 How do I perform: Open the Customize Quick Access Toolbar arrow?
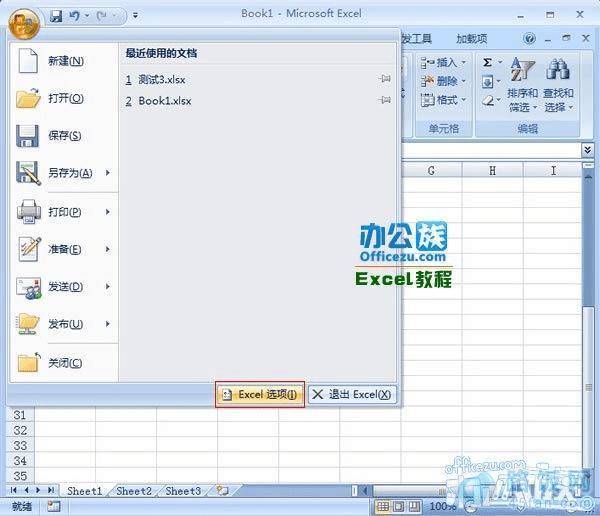[135, 16]
